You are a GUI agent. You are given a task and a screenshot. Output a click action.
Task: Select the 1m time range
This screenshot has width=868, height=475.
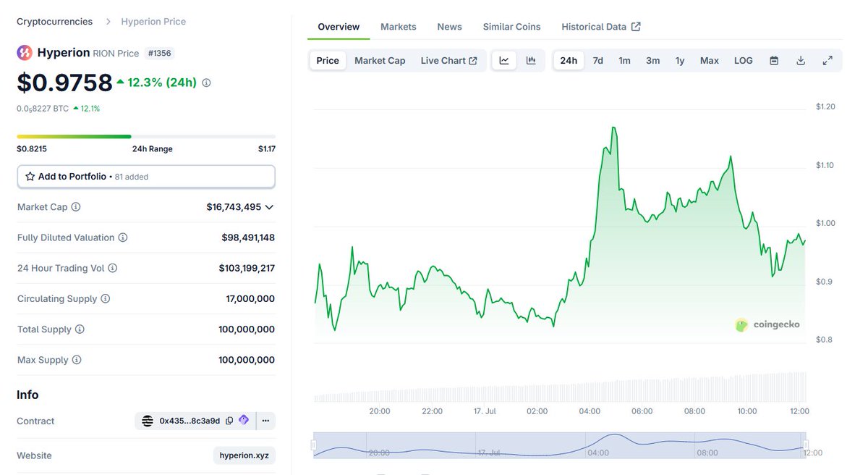pyautogui.click(x=624, y=61)
